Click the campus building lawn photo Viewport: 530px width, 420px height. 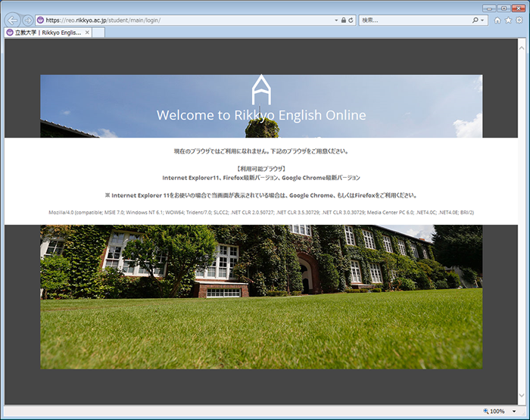(x=261, y=297)
